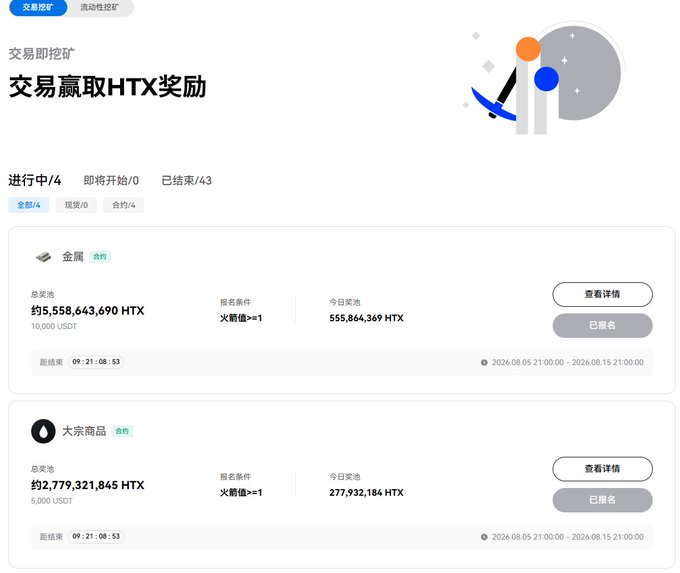Click the 大宗商品 pool title
This screenshot has width=680, height=573.
[x=84, y=431]
